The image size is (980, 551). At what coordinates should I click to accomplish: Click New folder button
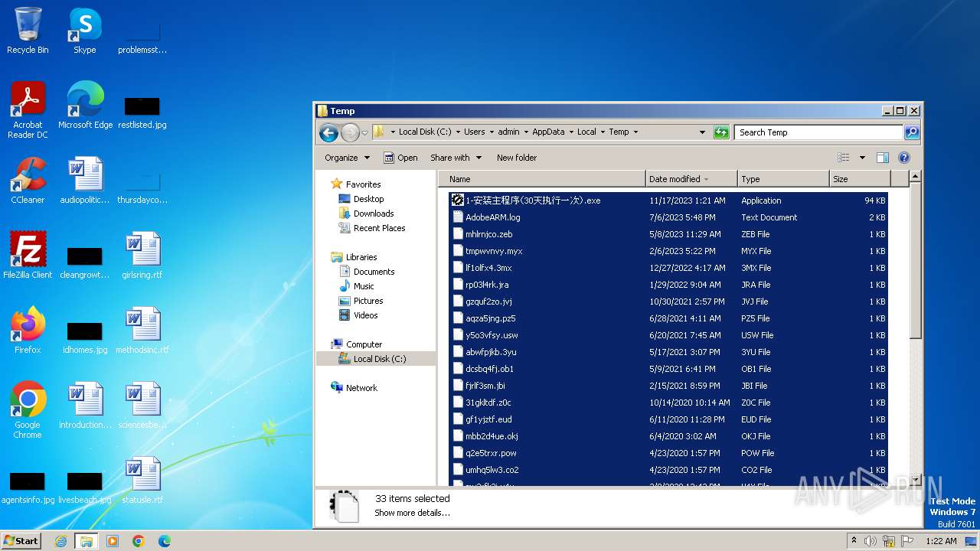pos(517,158)
